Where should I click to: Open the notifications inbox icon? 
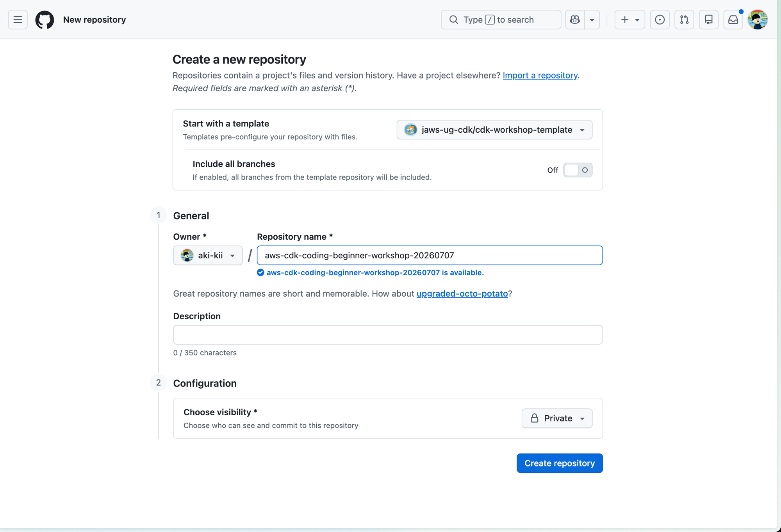coord(733,20)
